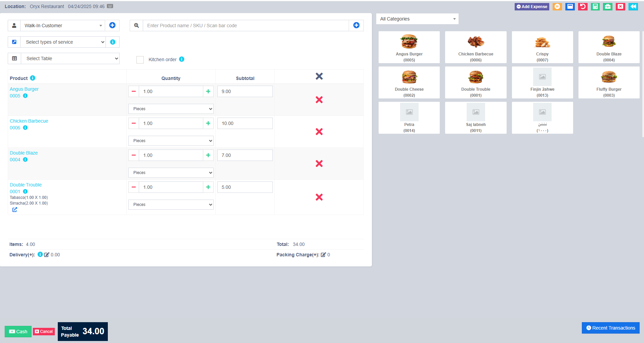The width and height of the screenshot is (644, 343).
Task: Open the Select Table dropdown
Action: pos(70,58)
